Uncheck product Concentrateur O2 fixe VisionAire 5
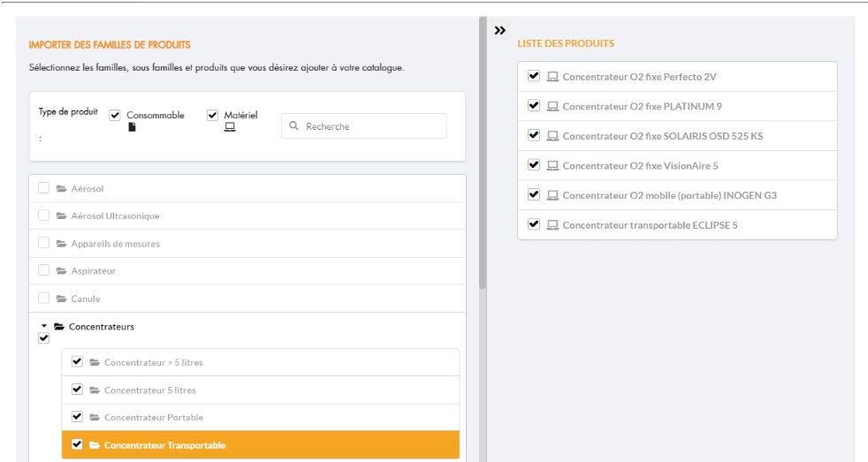The height and width of the screenshot is (462, 868). click(534, 165)
